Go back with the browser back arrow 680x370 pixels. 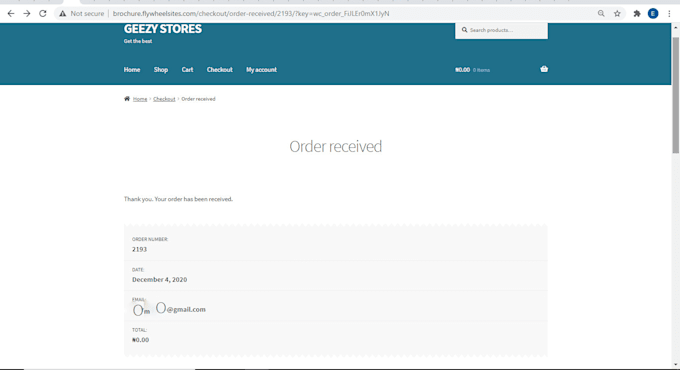pos(11,13)
